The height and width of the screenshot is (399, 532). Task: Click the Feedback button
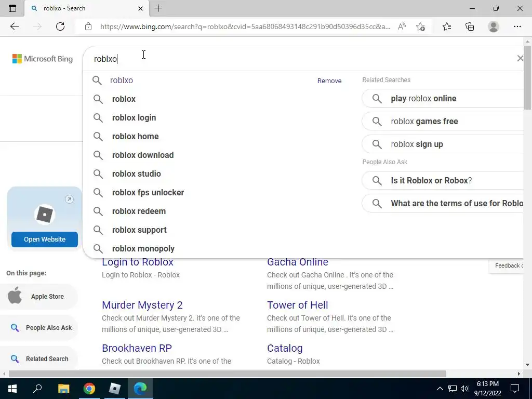click(507, 265)
